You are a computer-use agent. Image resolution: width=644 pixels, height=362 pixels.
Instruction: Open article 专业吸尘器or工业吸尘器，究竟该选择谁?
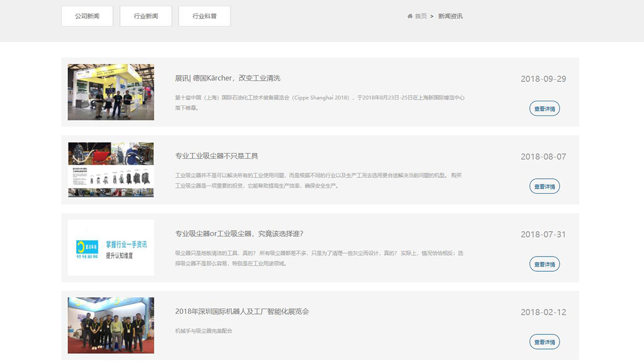(x=239, y=233)
